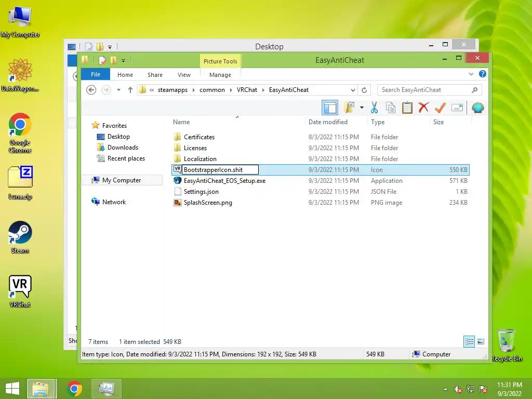Viewport: 532px width, 399px height.
Task: Open the Luna.zip desktop file
Action: pos(20,183)
